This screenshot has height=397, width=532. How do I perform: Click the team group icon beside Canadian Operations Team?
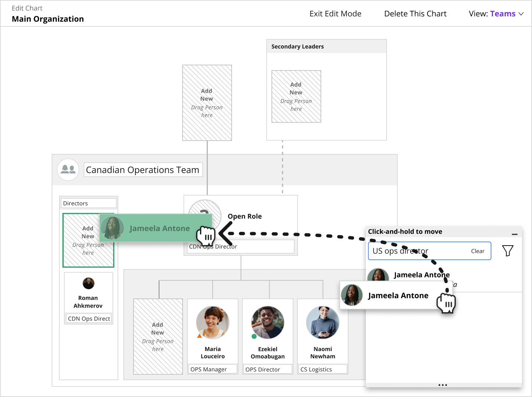tap(68, 170)
